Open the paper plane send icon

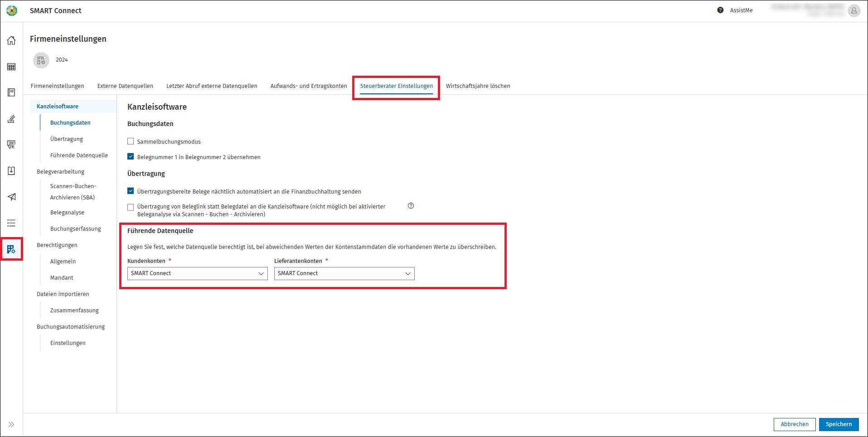click(x=11, y=197)
